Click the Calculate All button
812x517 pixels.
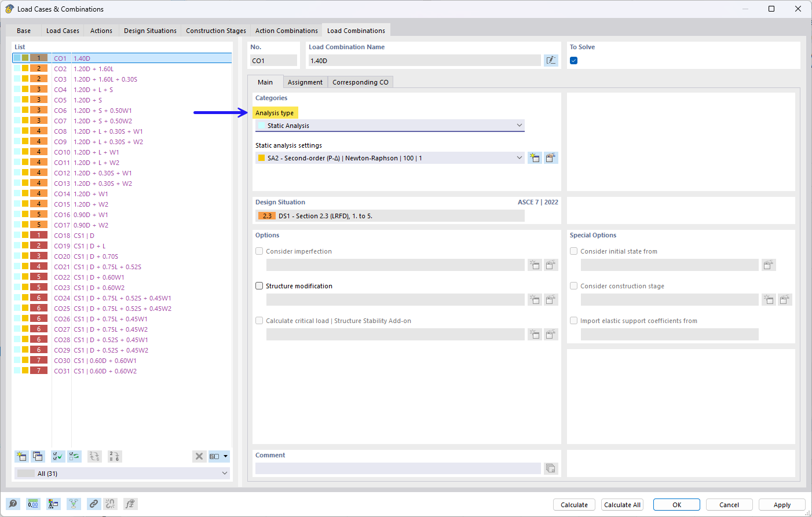click(x=622, y=505)
